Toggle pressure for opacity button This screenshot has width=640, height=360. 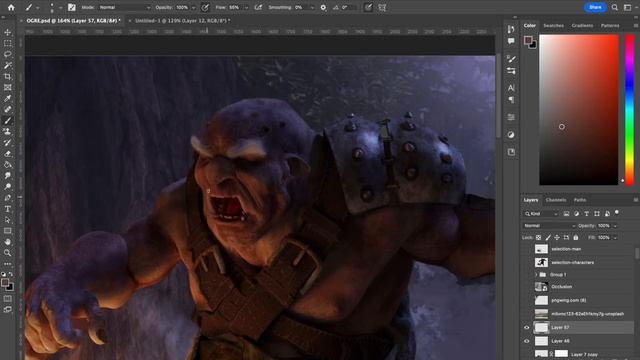coord(205,7)
